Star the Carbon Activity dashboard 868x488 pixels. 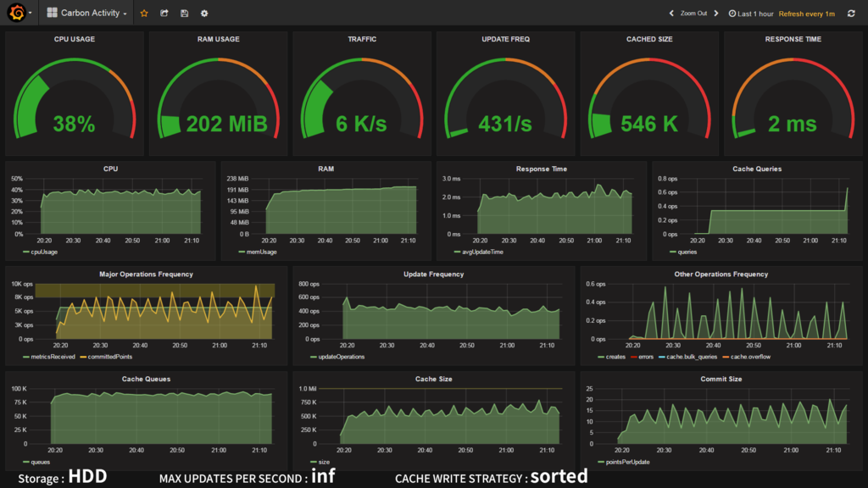[x=144, y=14]
